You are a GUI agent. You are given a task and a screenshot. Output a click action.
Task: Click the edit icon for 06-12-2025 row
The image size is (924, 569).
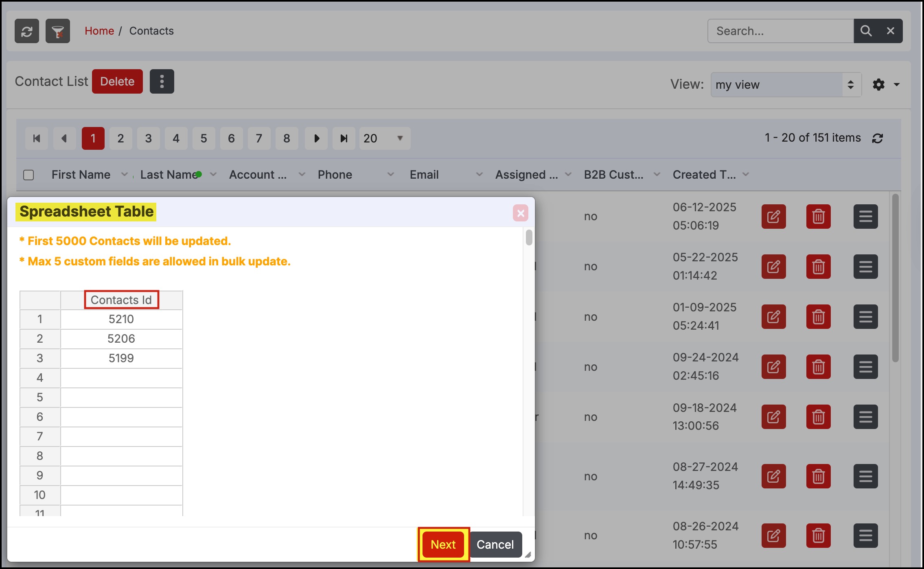click(x=773, y=217)
